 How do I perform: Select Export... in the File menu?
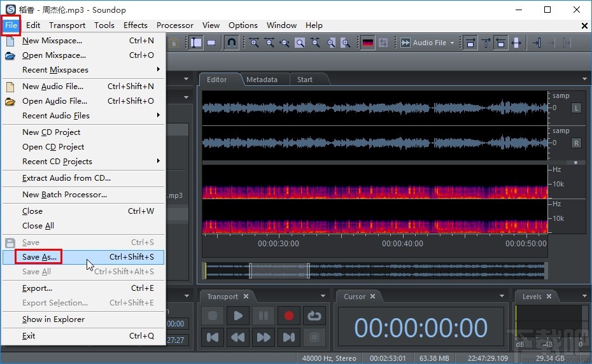click(37, 288)
